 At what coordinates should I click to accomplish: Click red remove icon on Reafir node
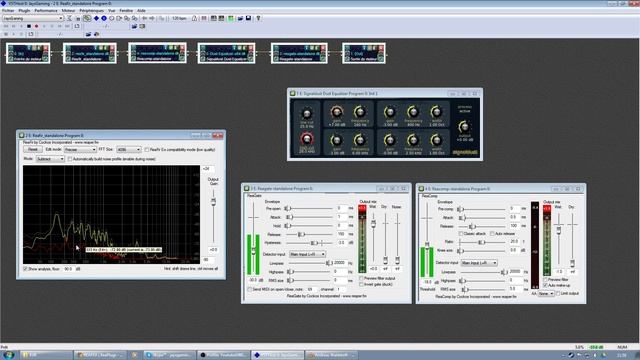(x=112, y=48)
